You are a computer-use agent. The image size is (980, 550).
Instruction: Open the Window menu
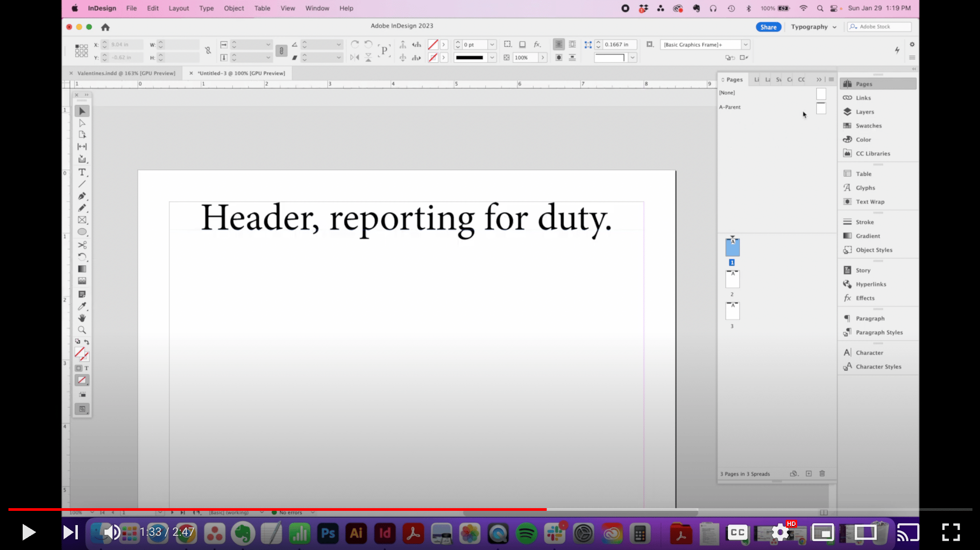tap(317, 8)
